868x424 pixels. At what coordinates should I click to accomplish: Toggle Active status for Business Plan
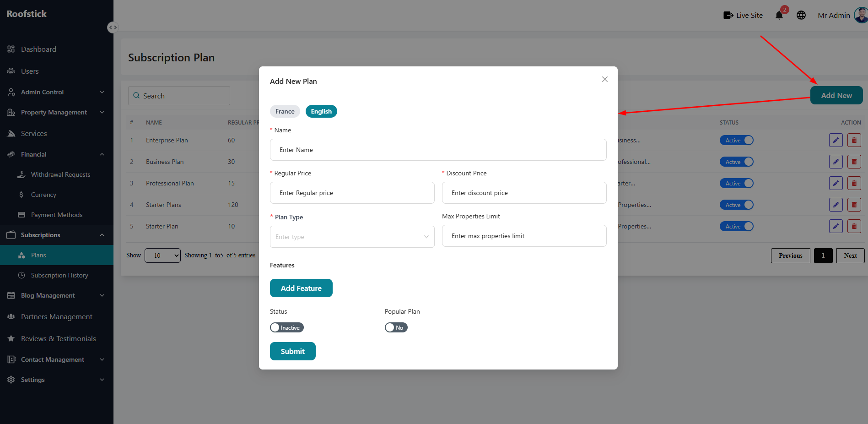click(x=737, y=162)
